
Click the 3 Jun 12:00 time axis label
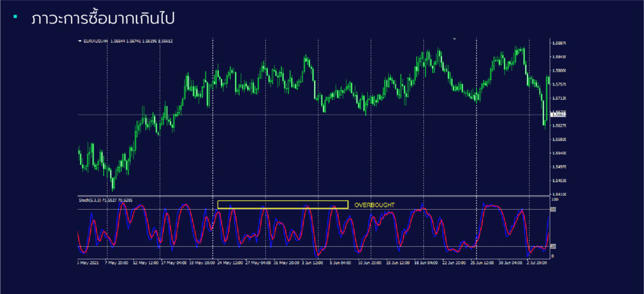tap(312, 261)
